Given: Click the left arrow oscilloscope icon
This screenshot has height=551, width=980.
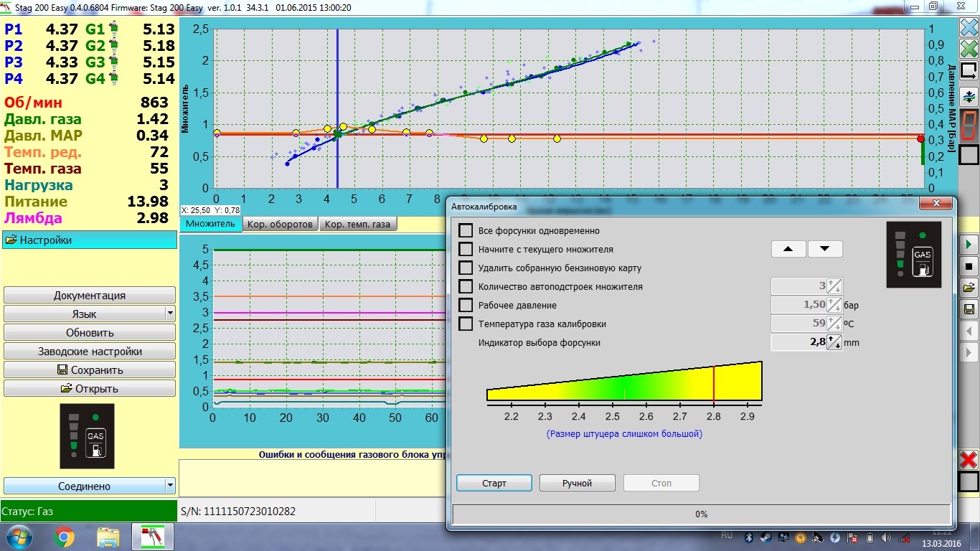Looking at the screenshot, I should click(969, 331).
